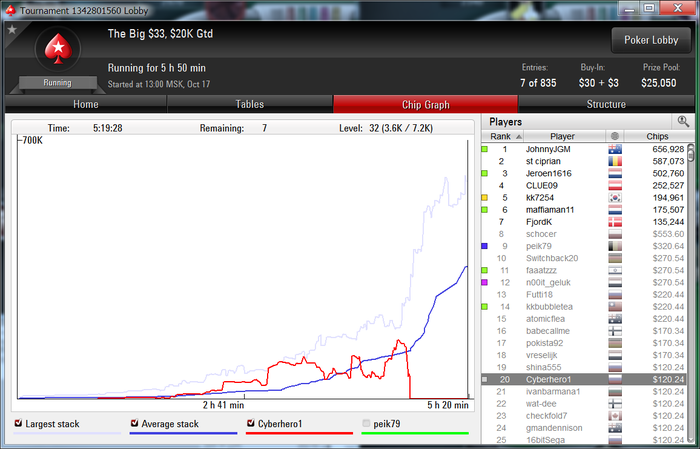This screenshot has width=700, height=449.
Task: Click green marker beside JohnnyJGM
Action: click(484, 149)
